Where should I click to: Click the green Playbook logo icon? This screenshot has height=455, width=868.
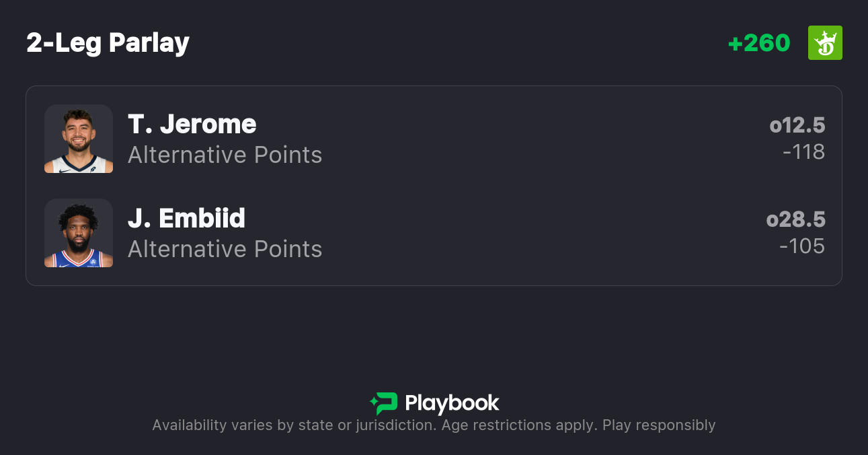[384, 403]
